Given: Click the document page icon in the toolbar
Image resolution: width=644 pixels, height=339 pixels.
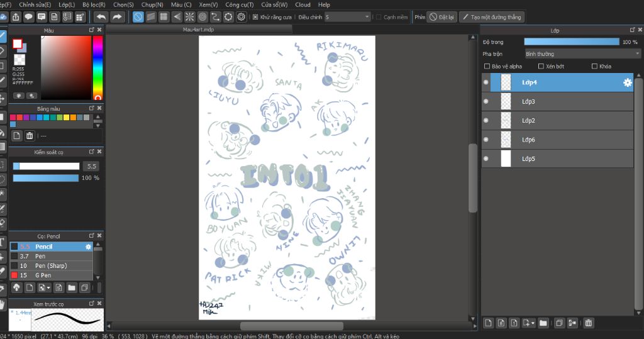Looking at the screenshot, I should click(54, 17).
